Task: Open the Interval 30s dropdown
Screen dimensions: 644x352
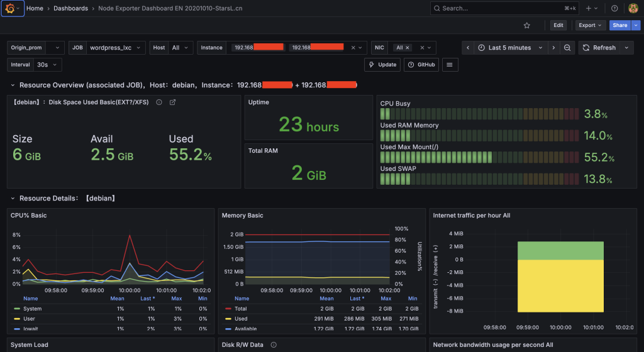Action: (x=48, y=65)
